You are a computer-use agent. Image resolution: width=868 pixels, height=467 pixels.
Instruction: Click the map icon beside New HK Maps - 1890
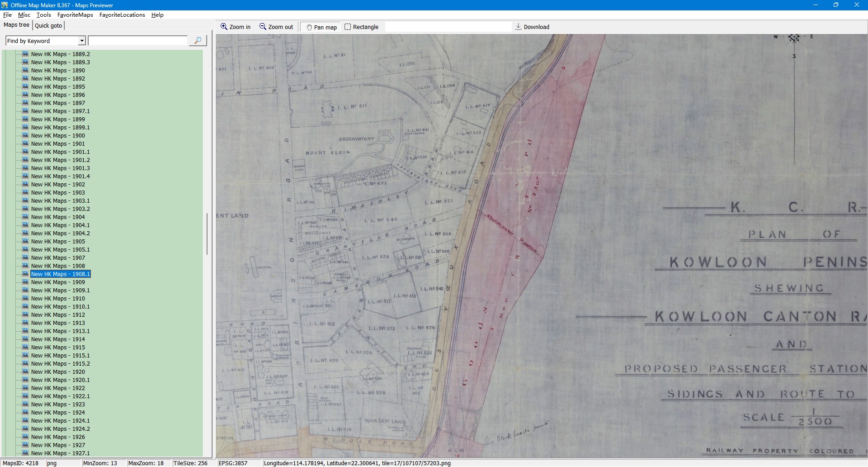pos(25,70)
